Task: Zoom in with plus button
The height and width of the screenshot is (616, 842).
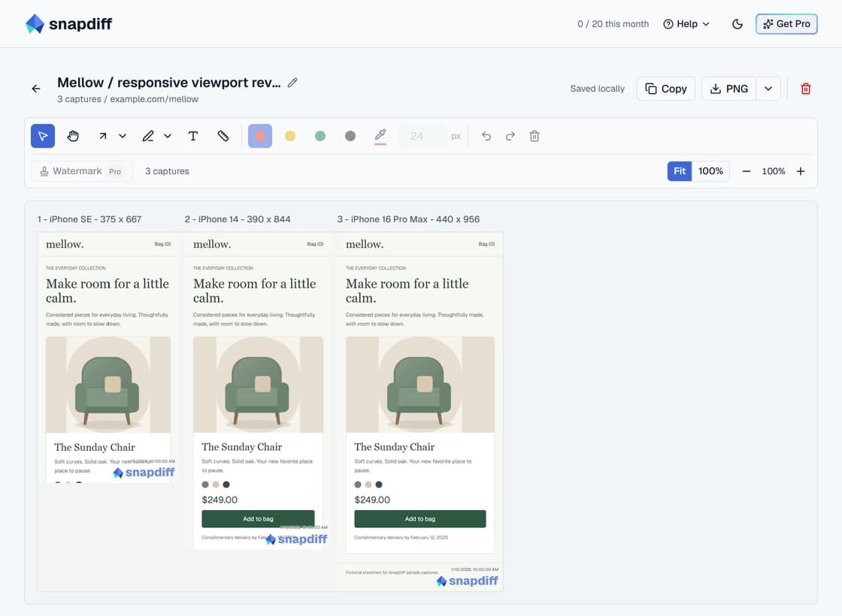Action: coord(801,171)
